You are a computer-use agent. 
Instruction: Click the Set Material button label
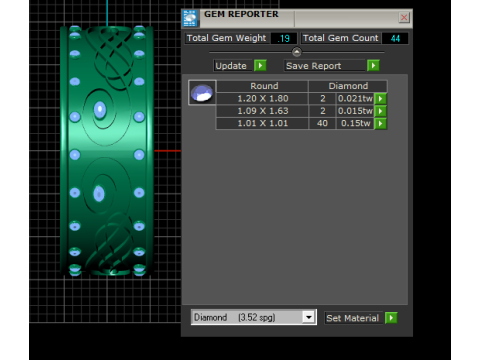(x=352, y=318)
